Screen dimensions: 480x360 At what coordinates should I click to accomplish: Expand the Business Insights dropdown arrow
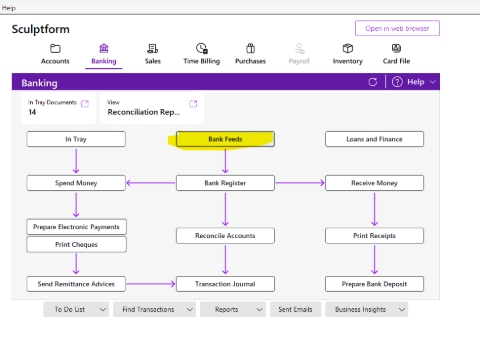(402, 310)
